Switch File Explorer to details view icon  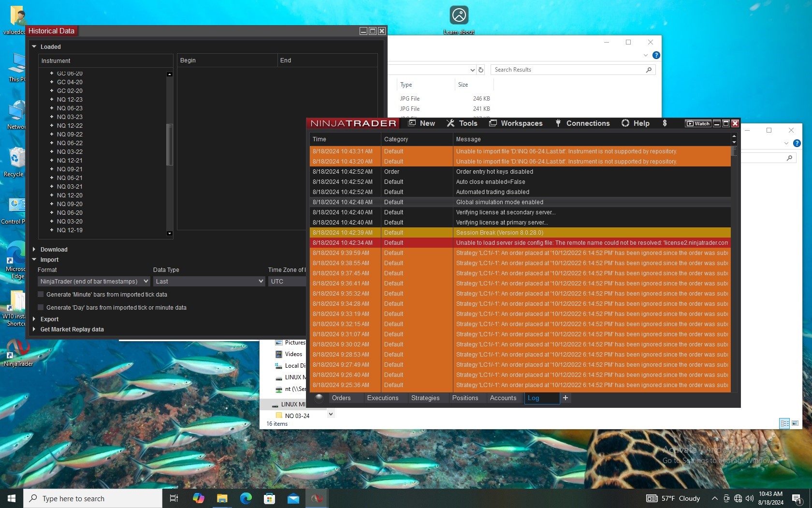(784, 423)
